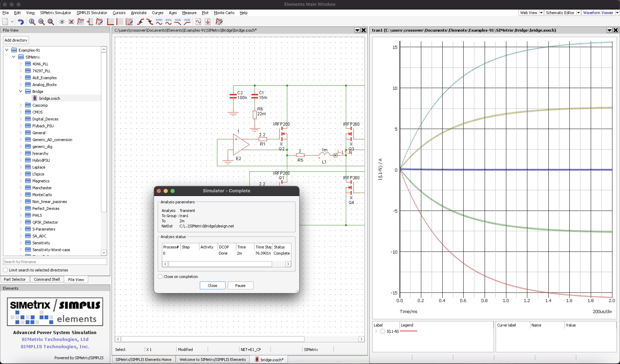
Task: Click the rise time measurement icon
Action: click(141, 22)
